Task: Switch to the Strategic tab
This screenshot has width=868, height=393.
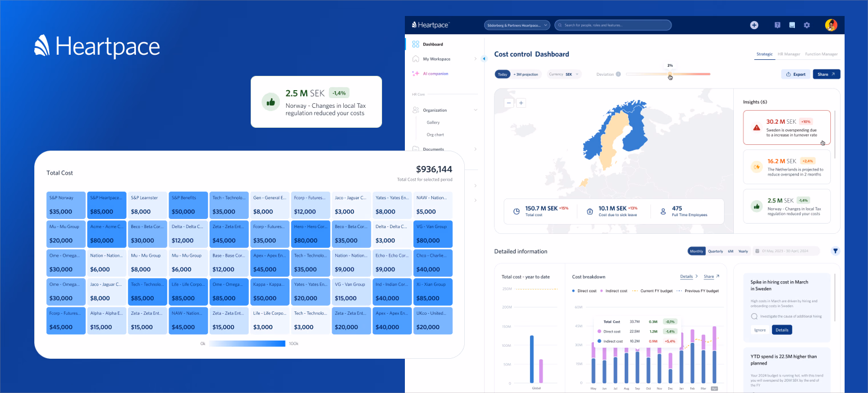Action: (x=765, y=54)
